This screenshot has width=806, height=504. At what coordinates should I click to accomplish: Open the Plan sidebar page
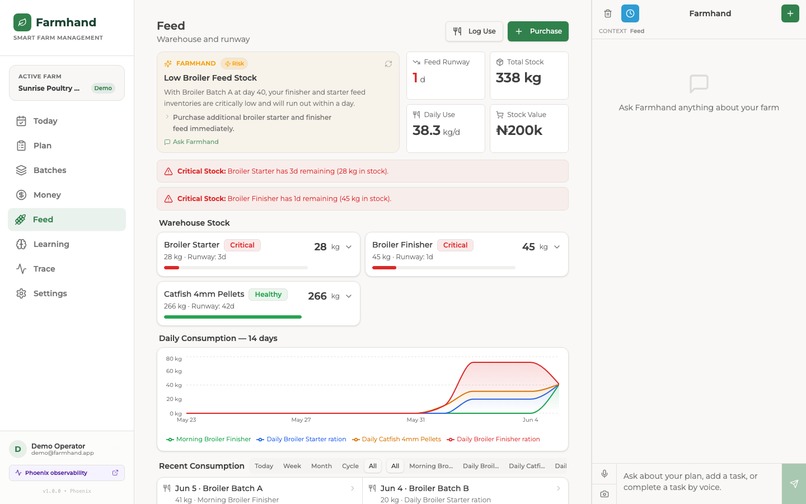pos(67,146)
